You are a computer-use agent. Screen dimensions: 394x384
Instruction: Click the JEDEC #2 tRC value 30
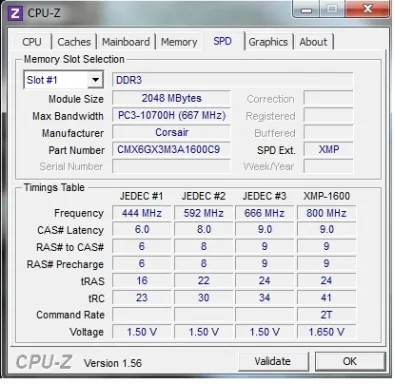point(203,298)
